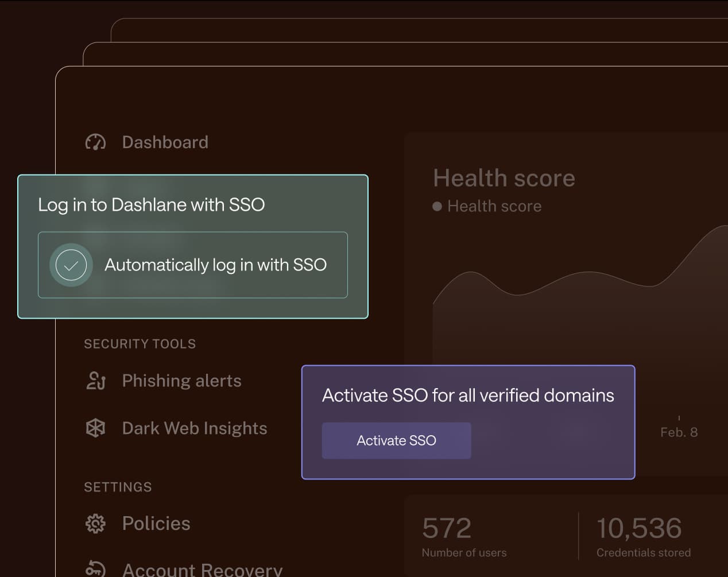
Task: Click the Phishing alerts hook icon
Action: coord(95,381)
